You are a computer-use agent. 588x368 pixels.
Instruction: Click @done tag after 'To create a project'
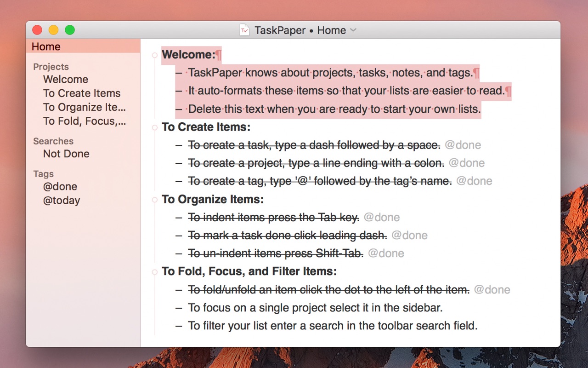coord(467,163)
